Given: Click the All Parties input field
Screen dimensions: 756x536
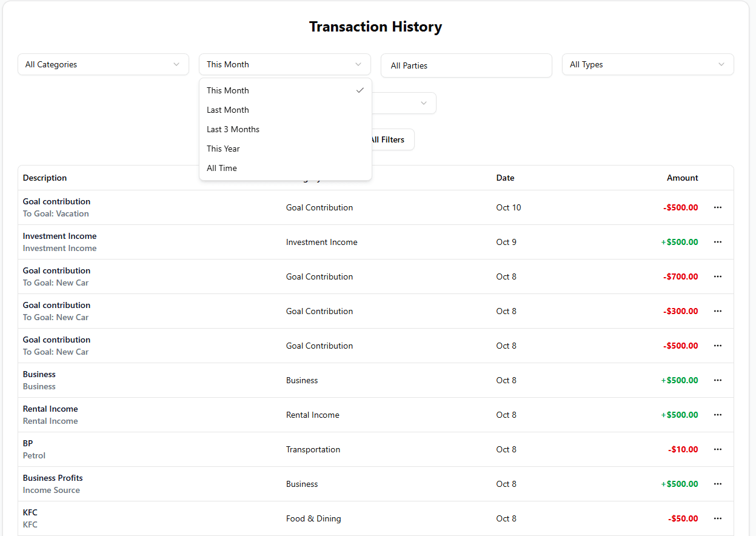Looking at the screenshot, I should (x=466, y=65).
